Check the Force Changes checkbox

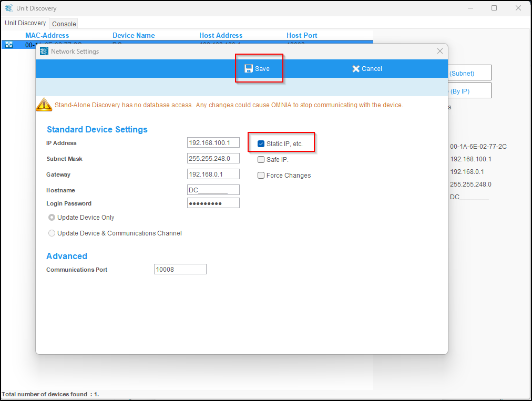click(x=261, y=176)
